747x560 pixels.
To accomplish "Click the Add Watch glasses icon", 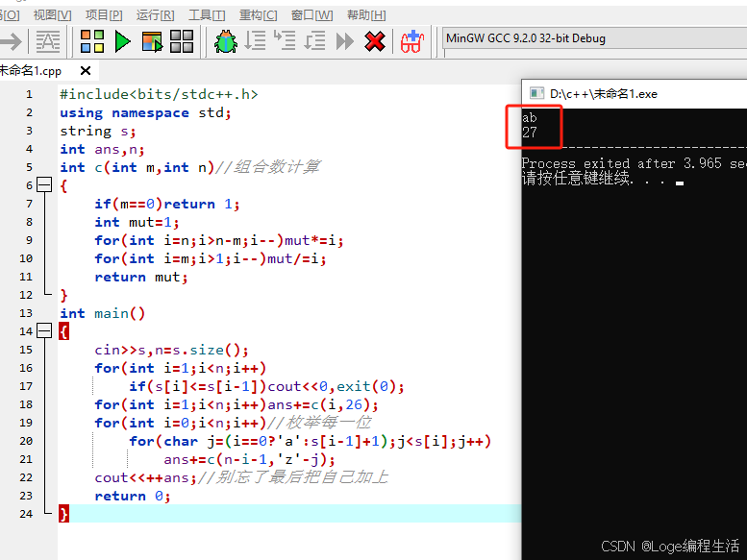I will [412, 41].
